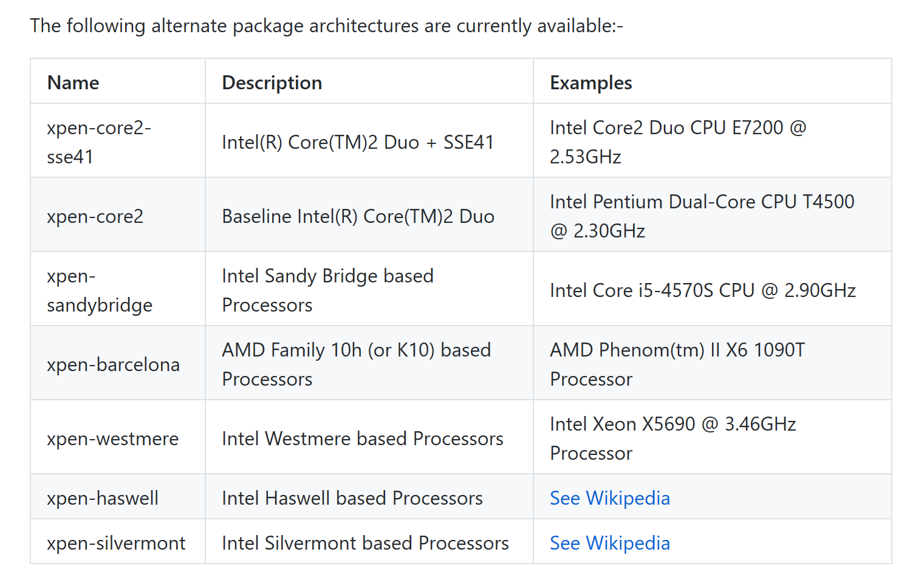Click the Intel Core2 Duo CPU E7200 example
The width and height of the screenshot is (924, 580).
[x=677, y=142]
